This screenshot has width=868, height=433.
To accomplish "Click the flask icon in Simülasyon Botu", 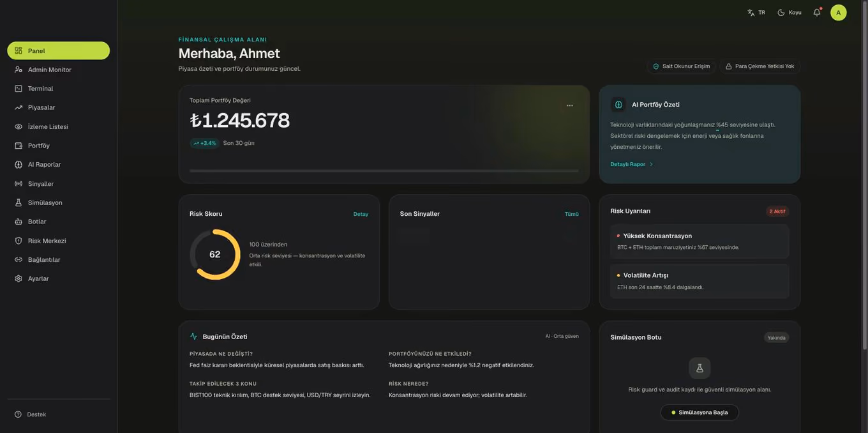I will pos(700,368).
